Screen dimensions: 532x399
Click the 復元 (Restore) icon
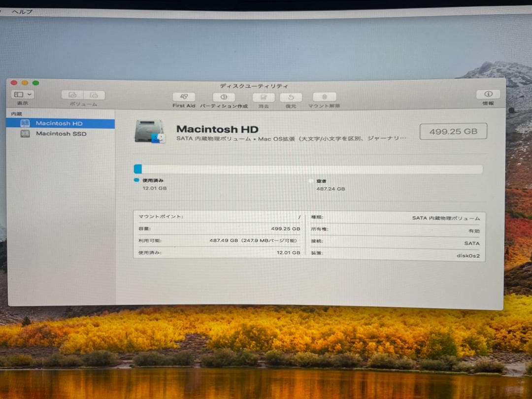pyautogui.click(x=291, y=98)
